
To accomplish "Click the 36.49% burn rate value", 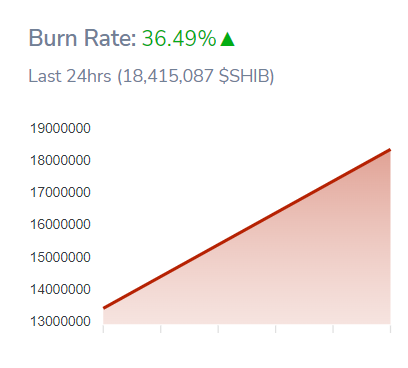I will point(179,38).
